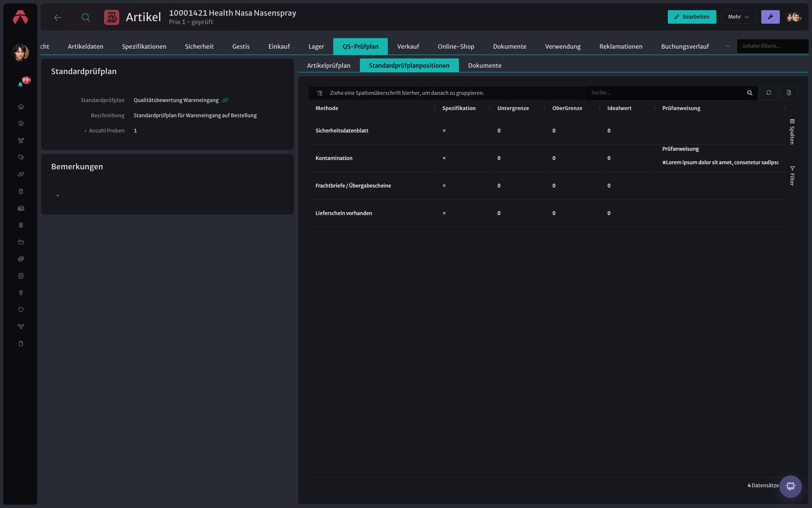Open the top Dokumente tab
Image resolution: width=812 pixels, height=508 pixels.
[x=510, y=47]
